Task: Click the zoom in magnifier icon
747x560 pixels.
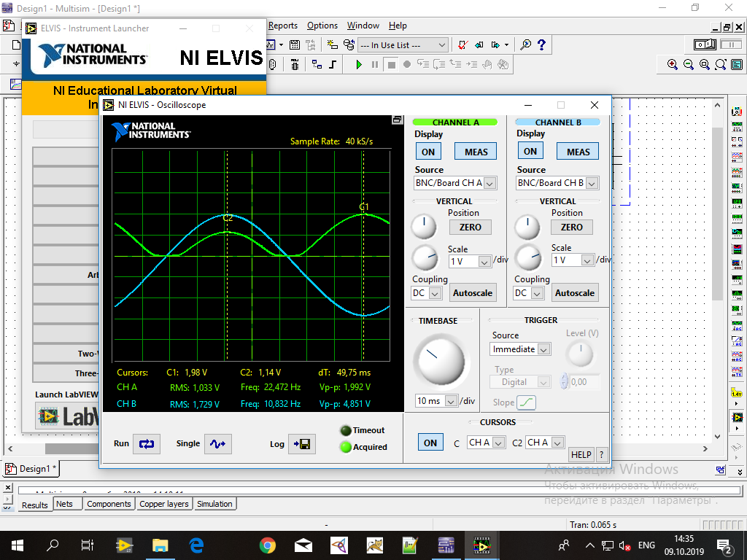Action: coord(672,65)
